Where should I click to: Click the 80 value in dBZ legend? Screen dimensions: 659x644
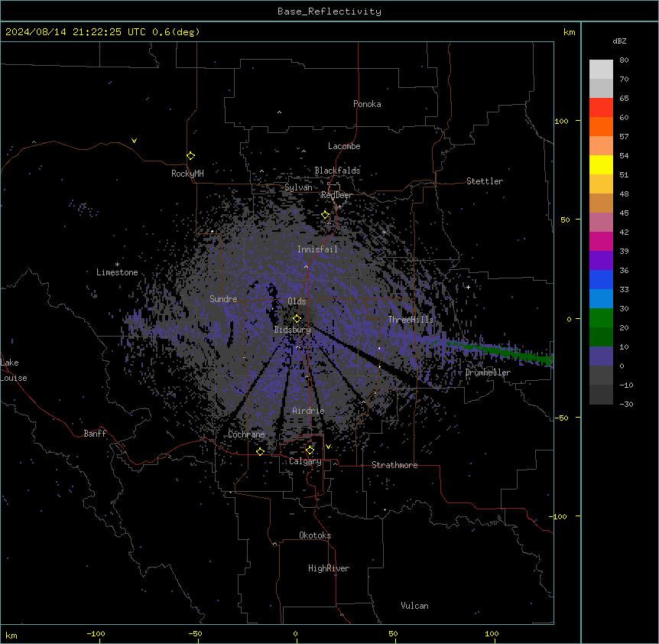tap(624, 60)
